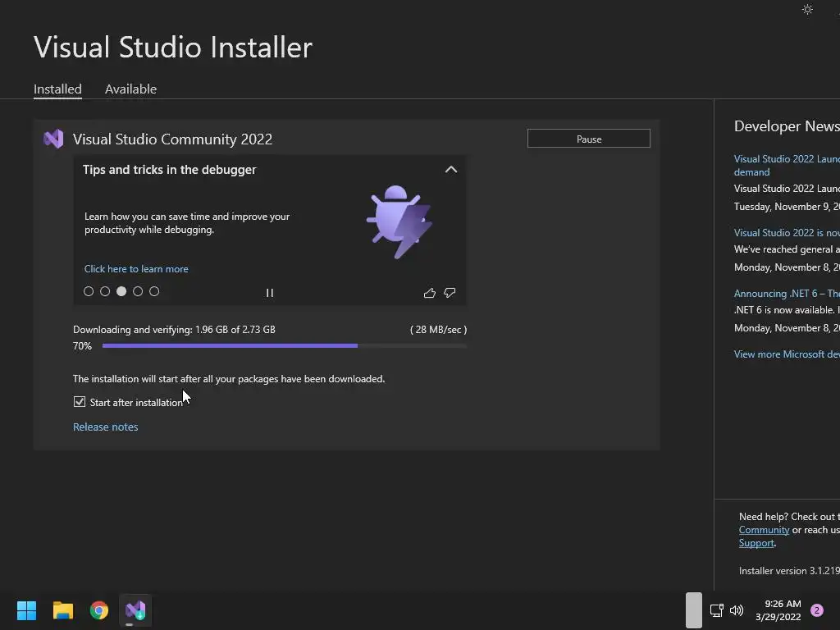
Task: Switch to the Installed tab
Action: click(58, 89)
